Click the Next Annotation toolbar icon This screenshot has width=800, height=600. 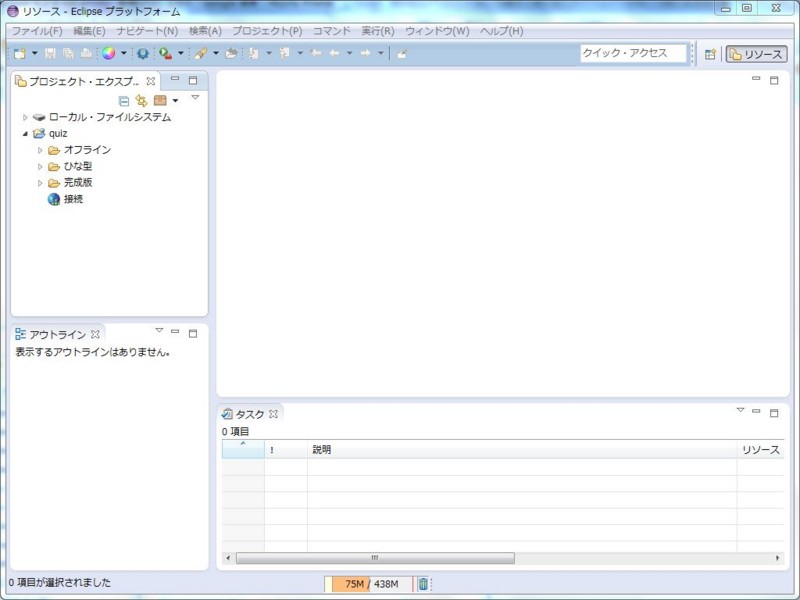pyautogui.click(x=253, y=53)
